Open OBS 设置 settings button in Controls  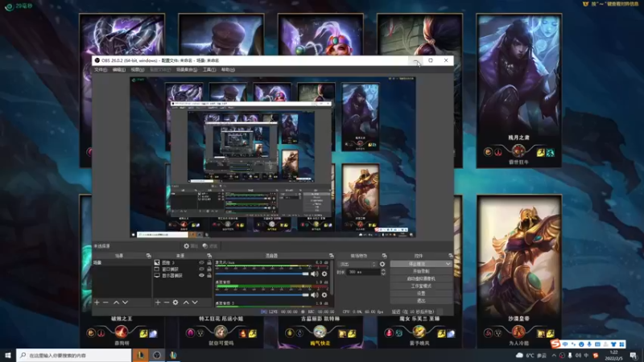tap(421, 294)
